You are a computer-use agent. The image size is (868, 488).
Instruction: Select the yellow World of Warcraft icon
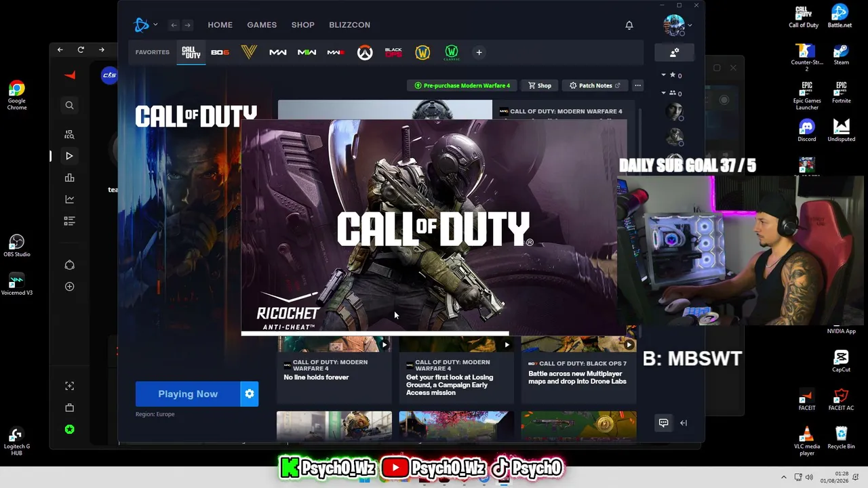click(422, 52)
